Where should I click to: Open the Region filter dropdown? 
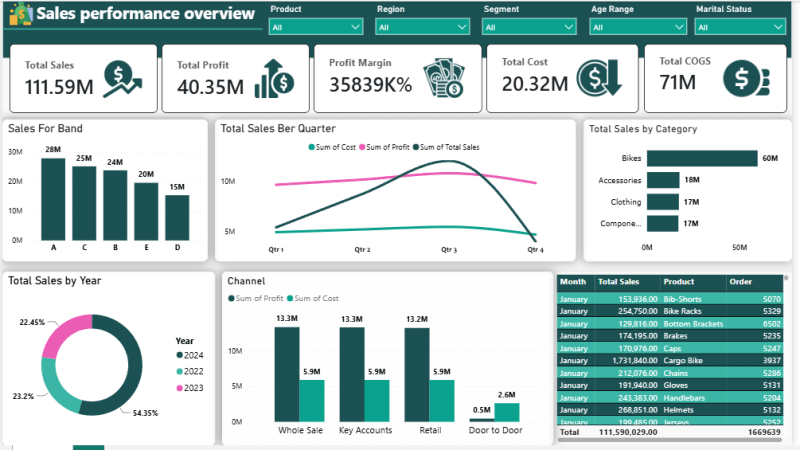(x=422, y=27)
